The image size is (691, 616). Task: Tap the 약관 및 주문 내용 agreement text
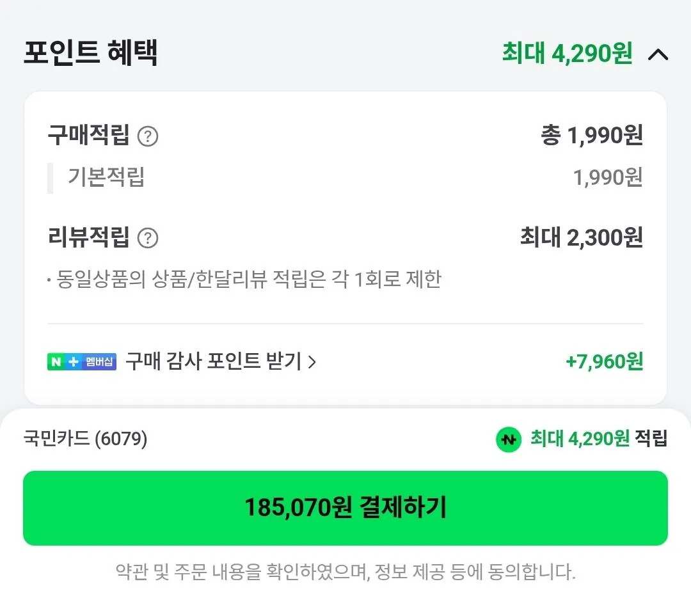345,571
